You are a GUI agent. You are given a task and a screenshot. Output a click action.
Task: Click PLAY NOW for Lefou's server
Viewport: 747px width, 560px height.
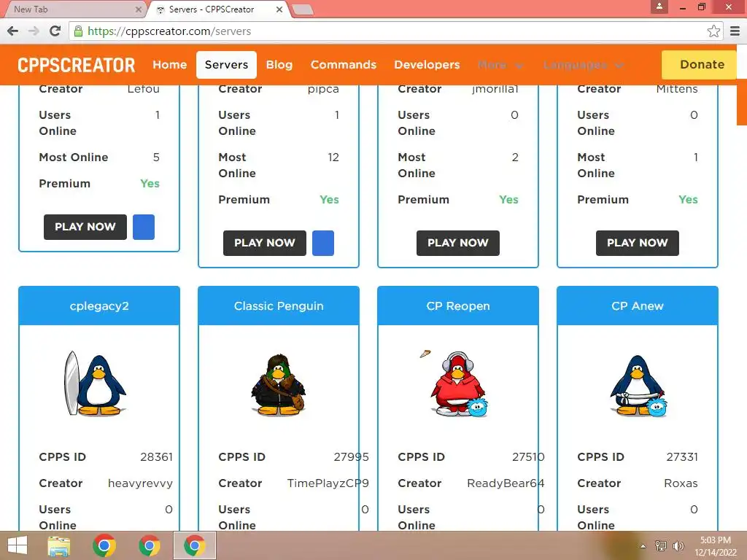(x=85, y=227)
